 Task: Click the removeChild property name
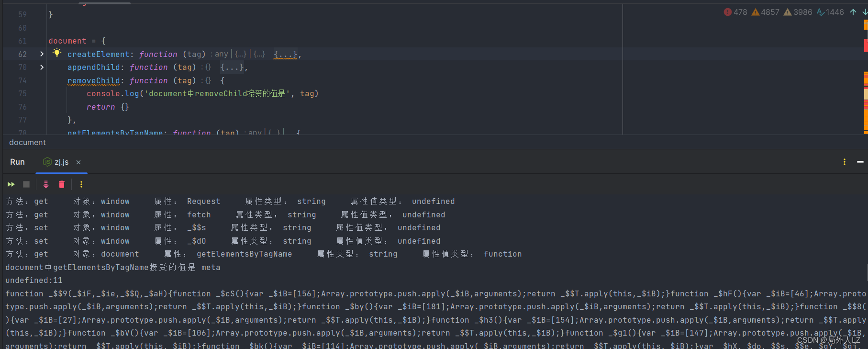click(x=94, y=80)
